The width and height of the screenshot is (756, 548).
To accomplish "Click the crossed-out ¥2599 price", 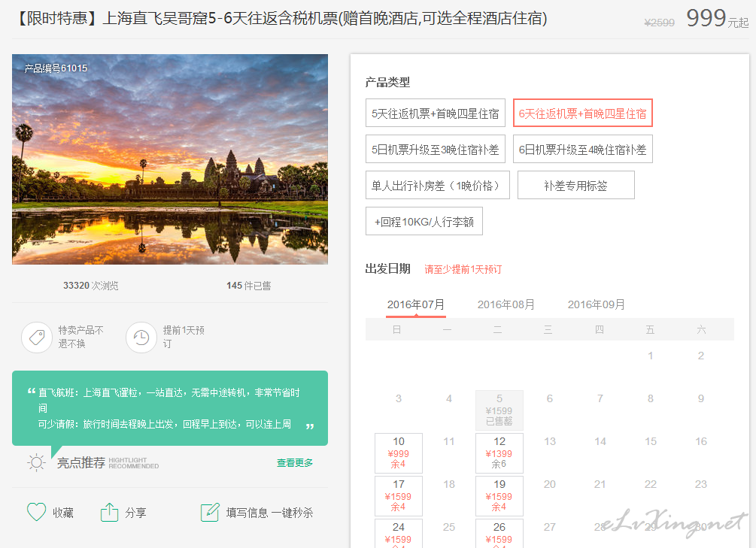I will (x=659, y=23).
